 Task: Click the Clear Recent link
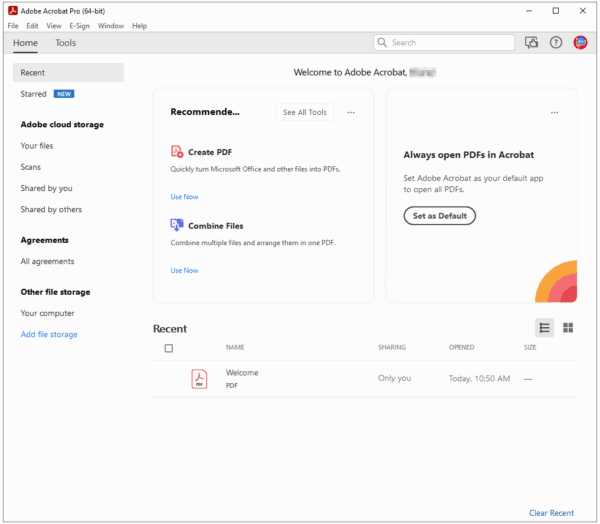(x=551, y=513)
